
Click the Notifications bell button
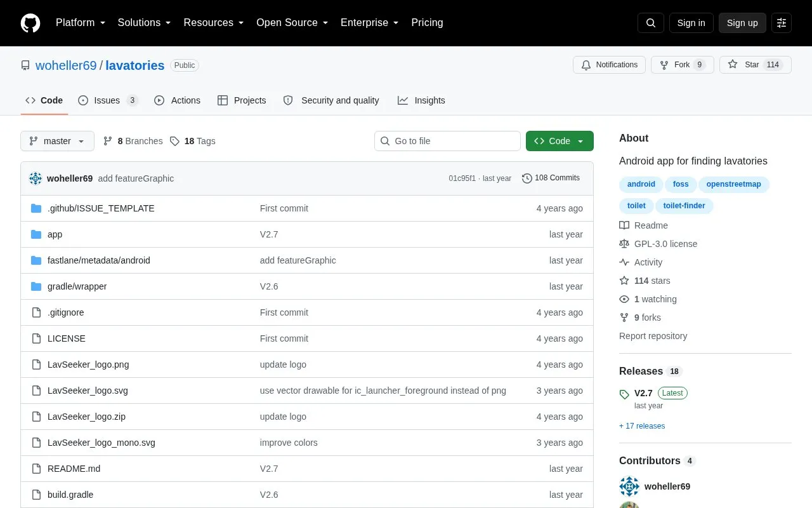tap(609, 65)
